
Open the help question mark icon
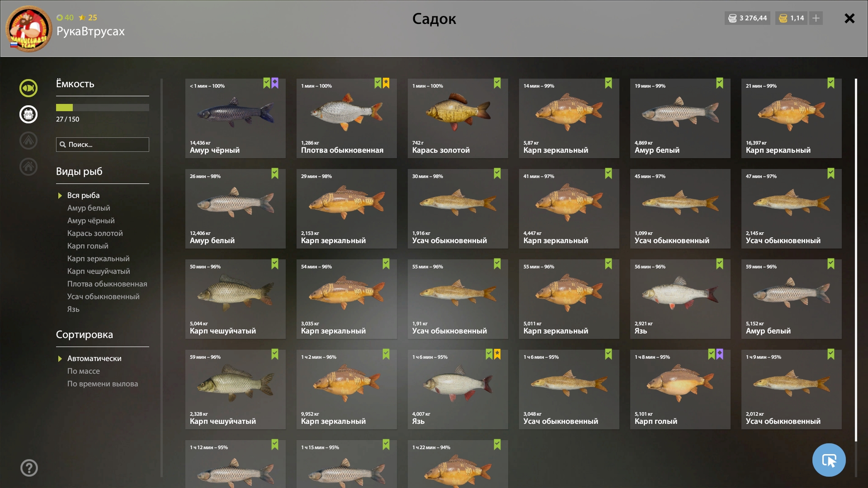coord(29,468)
